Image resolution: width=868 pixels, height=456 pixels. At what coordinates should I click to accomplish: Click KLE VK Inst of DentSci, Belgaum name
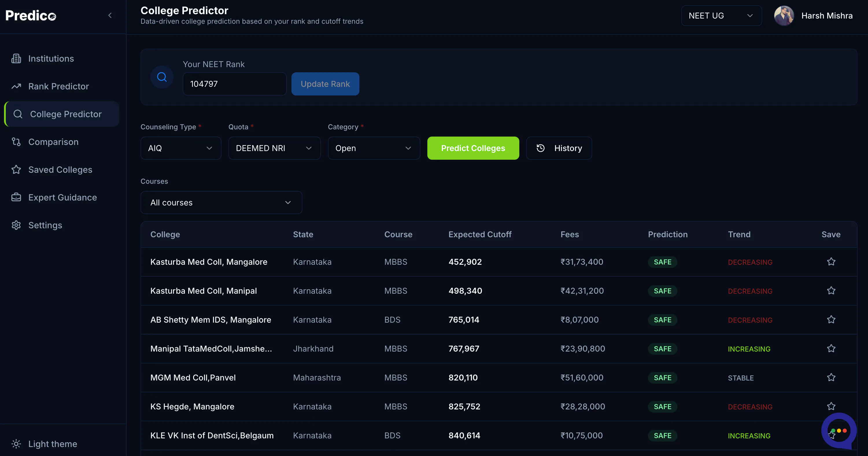(212, 435)
